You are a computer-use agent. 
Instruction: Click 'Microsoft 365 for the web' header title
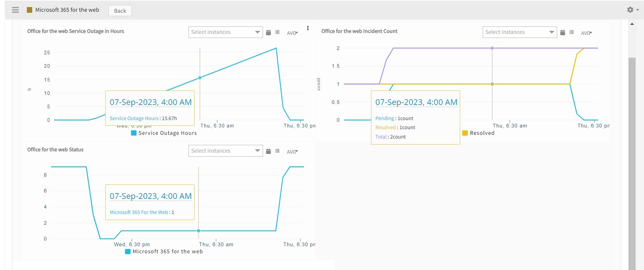[x=67, y=10]
